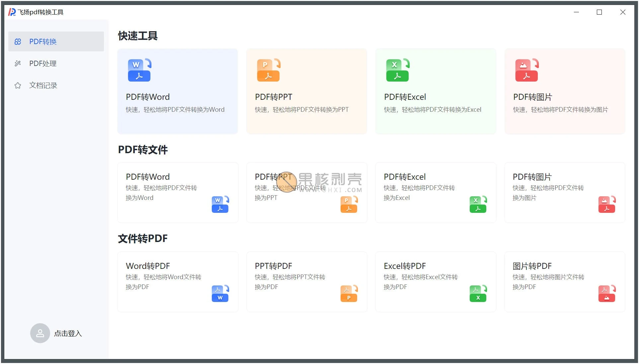Click the red PDF转图片 icon in 快速工具
The width and height of the screenshot is (639, 364).
[x=526, y=70]
